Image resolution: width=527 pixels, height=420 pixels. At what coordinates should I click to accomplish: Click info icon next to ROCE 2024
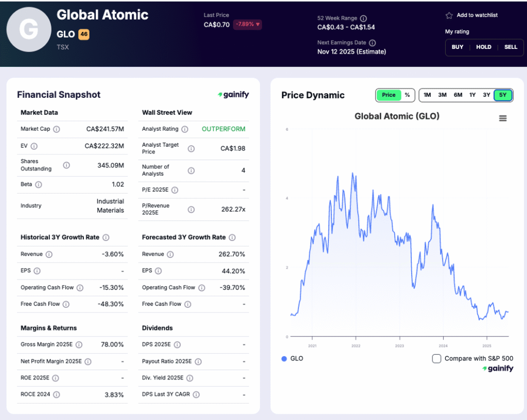point(57,395)
